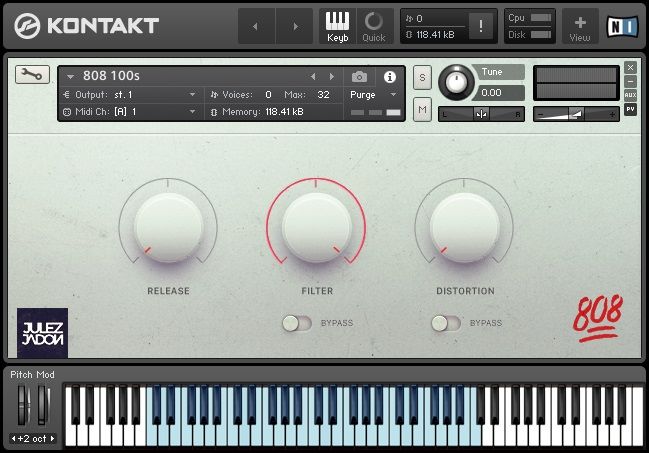Viewport: 649px width, 453px height.
Task: Click the NI logo in header
Action: (x=621, y=25)
